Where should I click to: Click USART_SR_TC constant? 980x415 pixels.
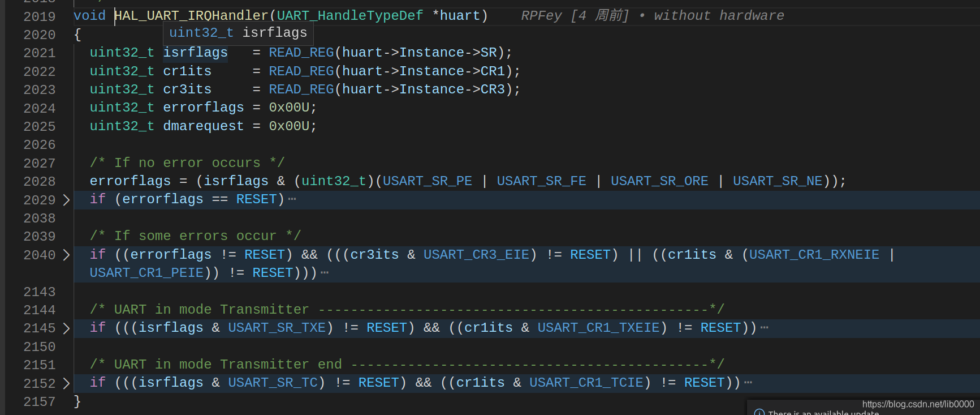click(x=273, y=383)
